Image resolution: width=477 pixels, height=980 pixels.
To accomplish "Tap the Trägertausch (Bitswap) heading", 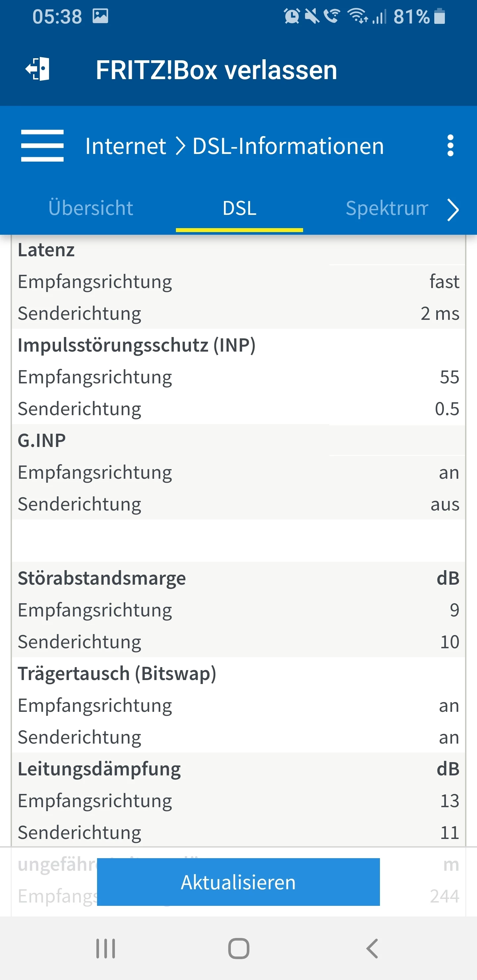I will pyautogui.click(x=117, y=673).
